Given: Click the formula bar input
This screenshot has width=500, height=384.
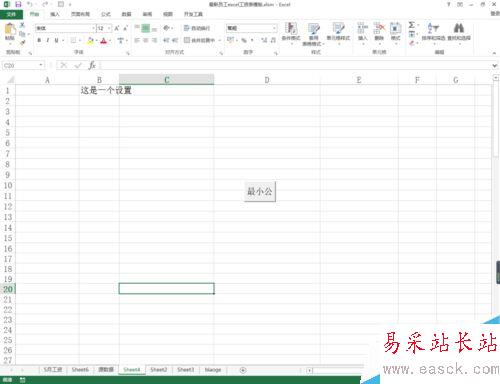Looking at the screenshot, I should (295, 65).
